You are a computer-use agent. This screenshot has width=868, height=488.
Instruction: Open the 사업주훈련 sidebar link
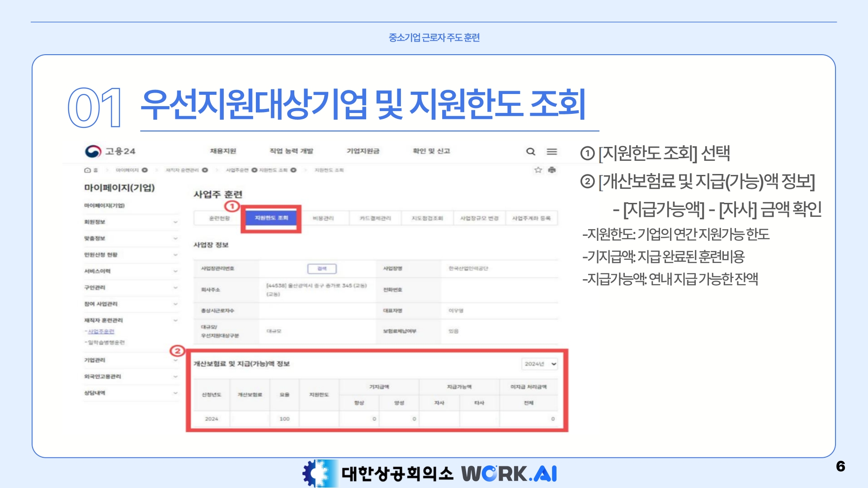pos(101,332)
